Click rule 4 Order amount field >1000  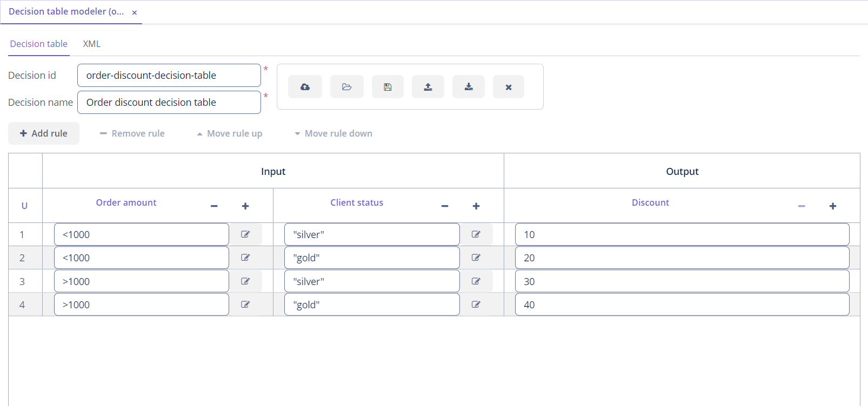click(142, 304)
